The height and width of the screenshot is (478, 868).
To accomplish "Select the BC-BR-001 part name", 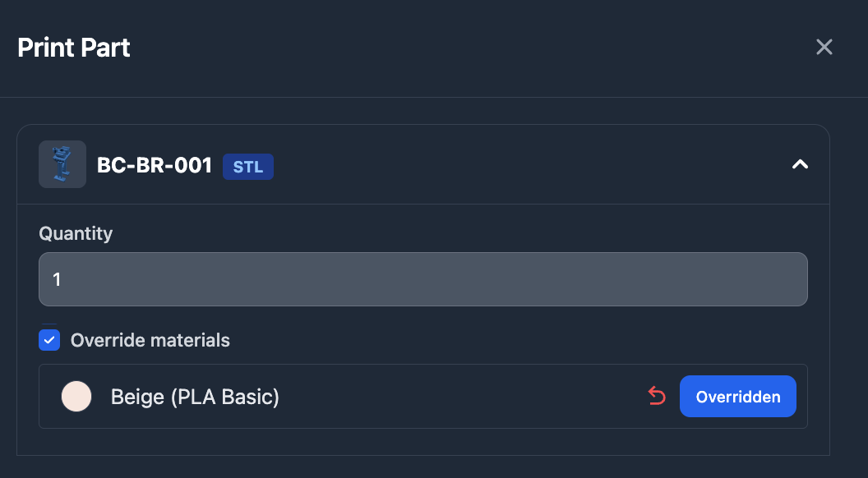I will (155, 166).
